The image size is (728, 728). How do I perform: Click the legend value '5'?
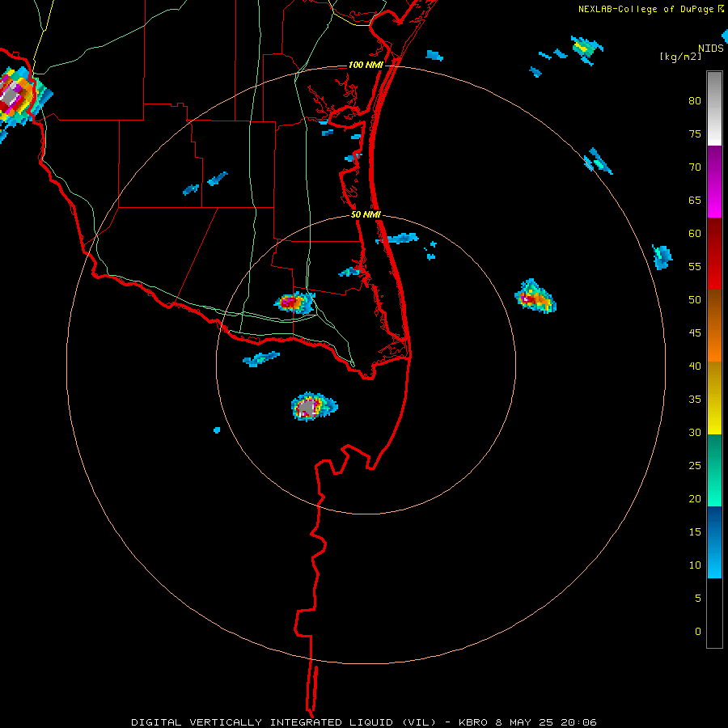(698, 598)
